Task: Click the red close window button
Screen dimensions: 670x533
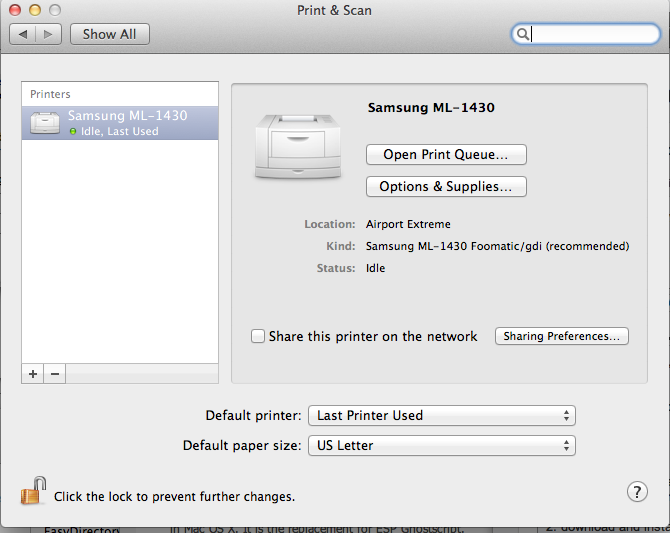Action: [15, 10]
